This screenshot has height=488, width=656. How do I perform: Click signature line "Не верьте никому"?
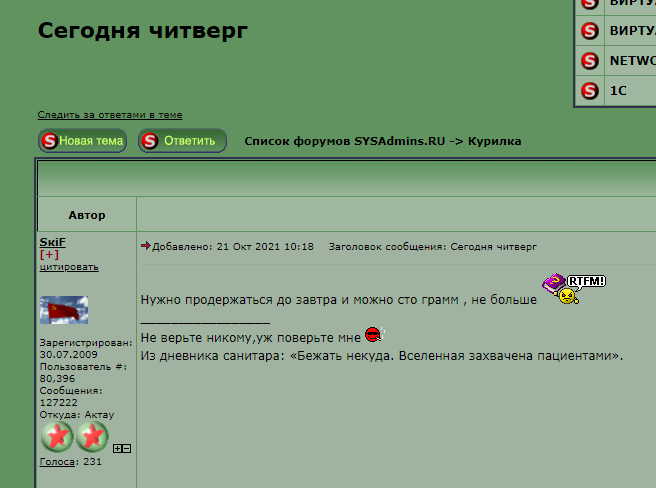(x=197, y=338)
